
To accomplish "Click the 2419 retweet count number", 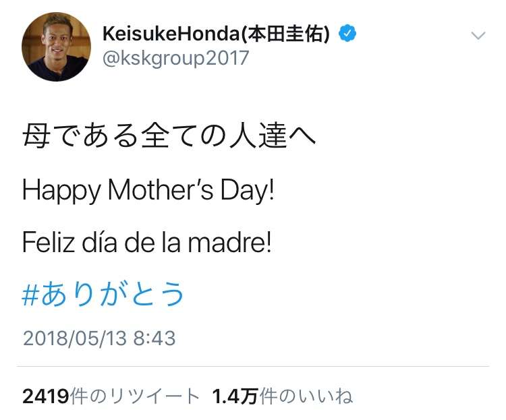I will click(x=45, y=396).
